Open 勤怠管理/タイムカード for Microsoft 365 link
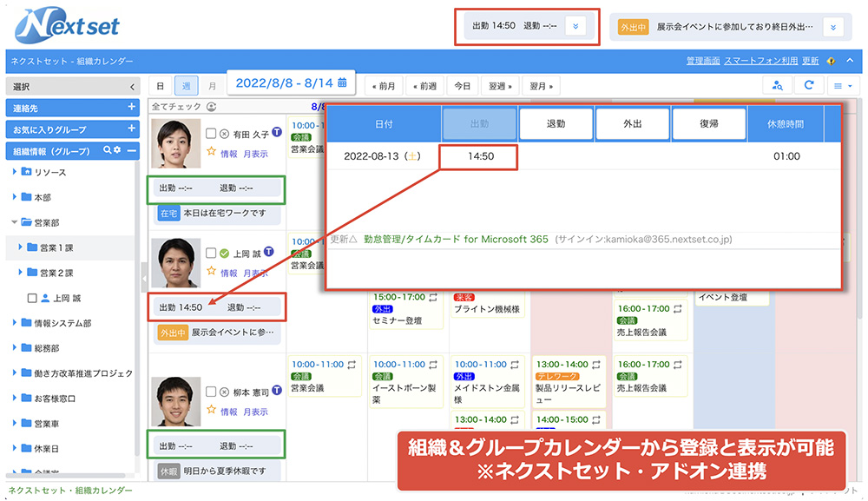 click(x=456, y=239)
